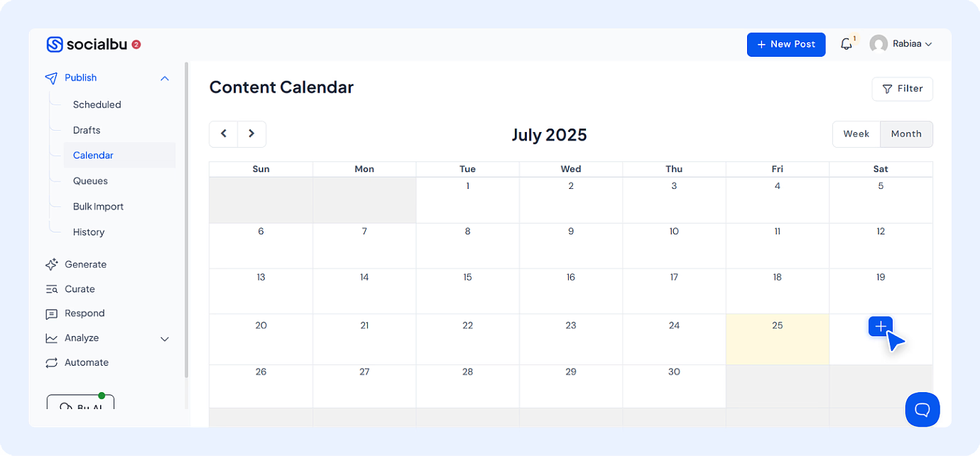This screenshot has height=456, width=980.
Task: Open the Rabiaa account dropdown
Action: click(901, 44)
